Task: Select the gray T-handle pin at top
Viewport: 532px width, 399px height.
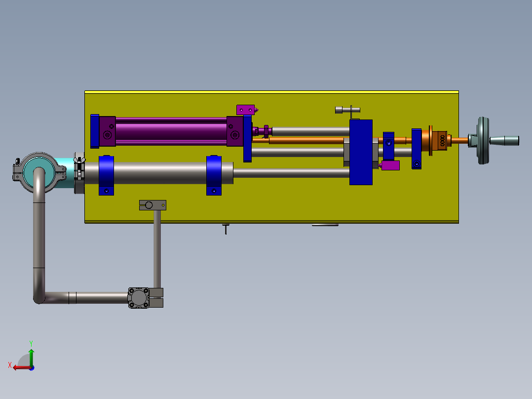Action: 348,110
